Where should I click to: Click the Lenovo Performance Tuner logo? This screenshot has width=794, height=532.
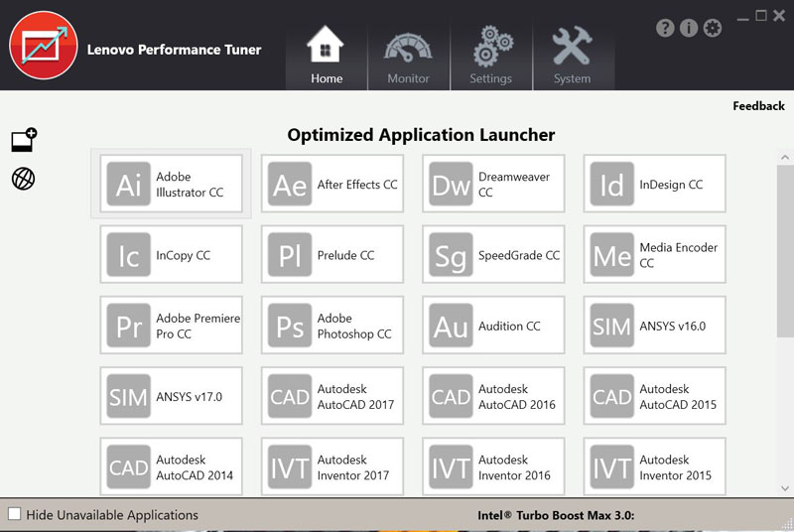coord(43,45)
